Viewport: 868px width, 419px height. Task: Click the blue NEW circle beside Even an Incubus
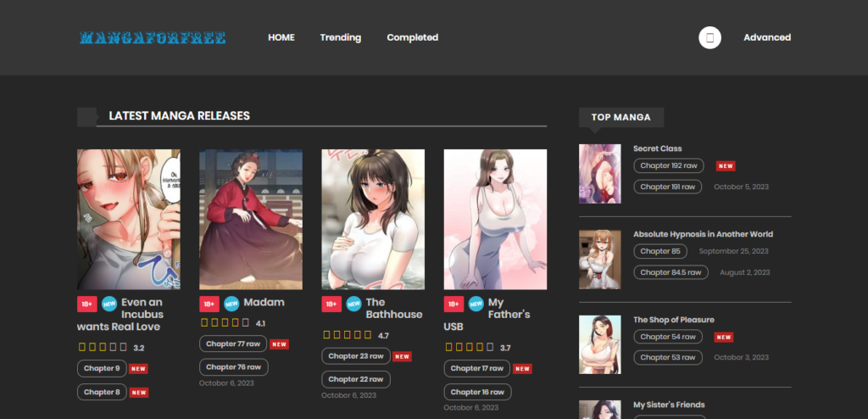tap(109, 304)
